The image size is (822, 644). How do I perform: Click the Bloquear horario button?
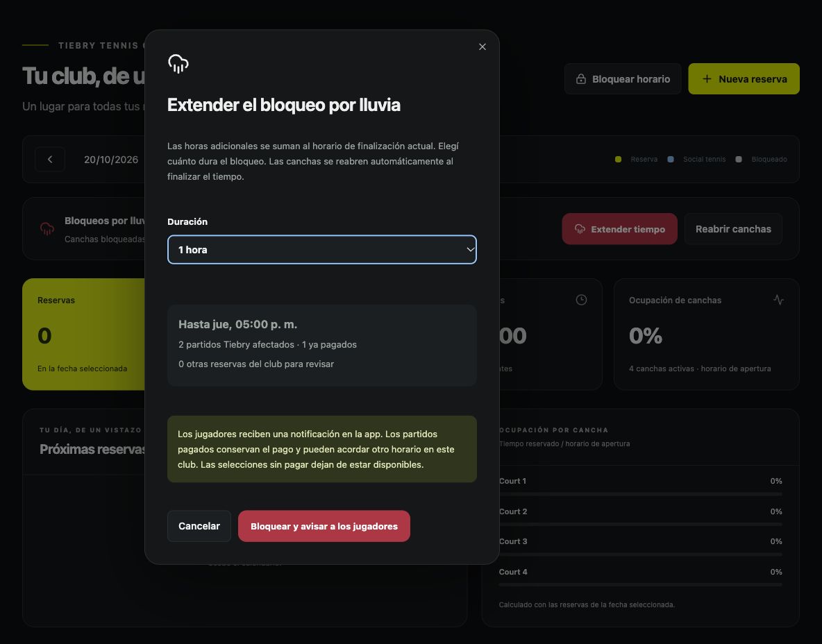click(623, 79)
